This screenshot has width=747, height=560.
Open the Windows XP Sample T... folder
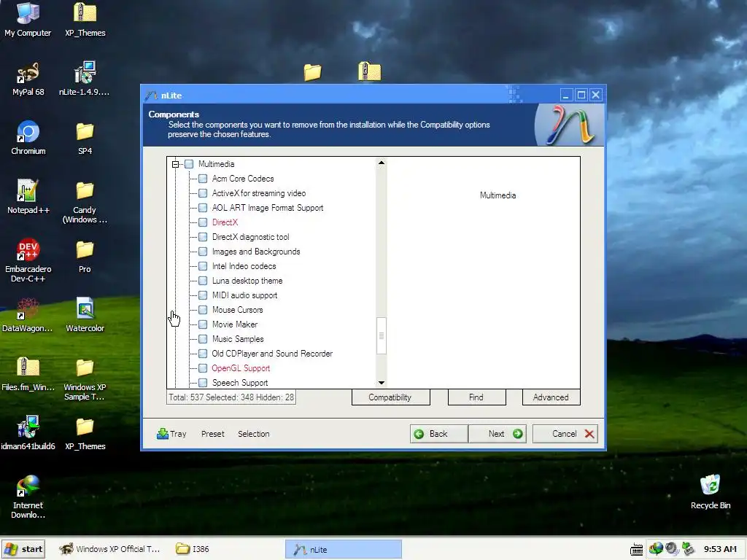(85, 378)
